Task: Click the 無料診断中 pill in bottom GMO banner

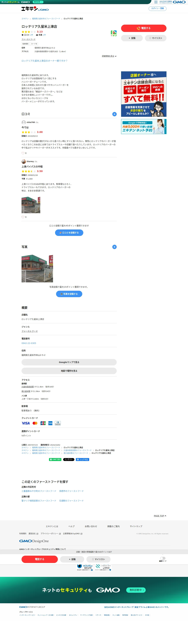Action: (x=136, y=590)
